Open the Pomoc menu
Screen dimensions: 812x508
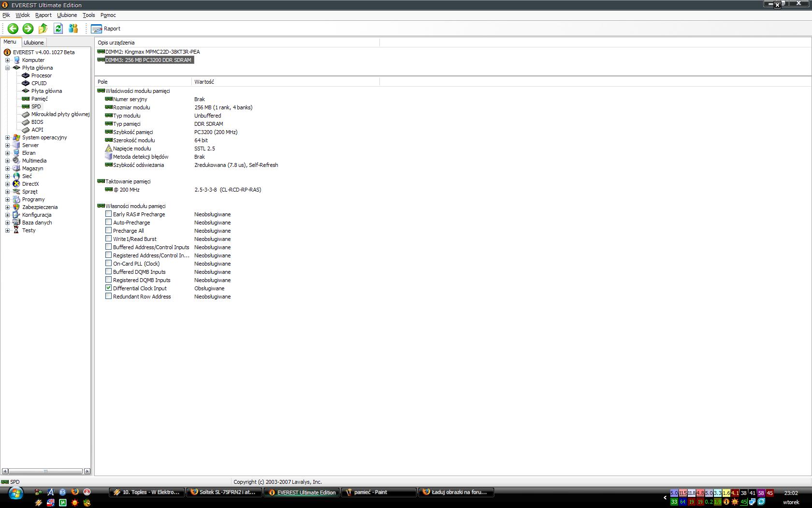[108, 15]
